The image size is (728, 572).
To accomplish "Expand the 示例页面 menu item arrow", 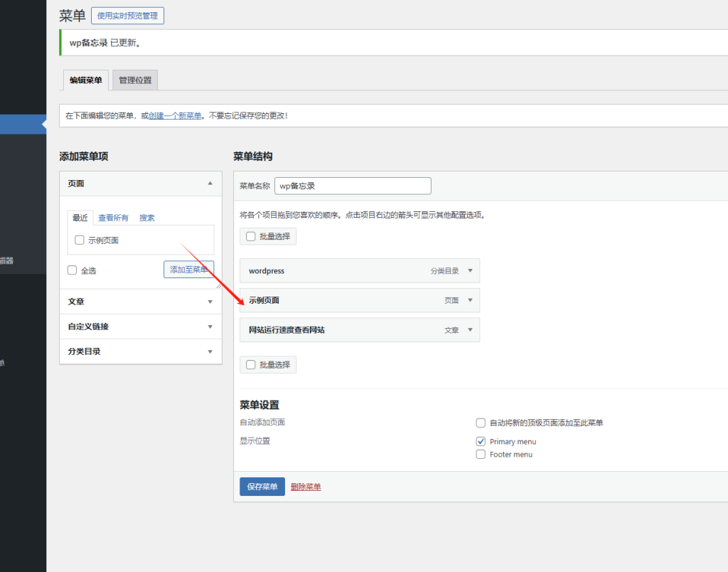I will (x=470, y=300).
